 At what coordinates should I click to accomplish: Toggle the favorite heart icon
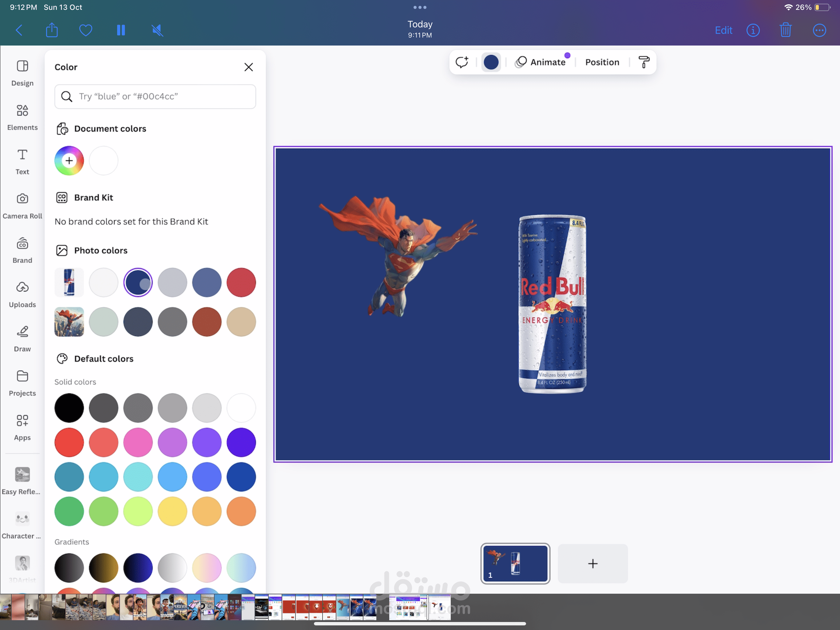pos(85,30)
